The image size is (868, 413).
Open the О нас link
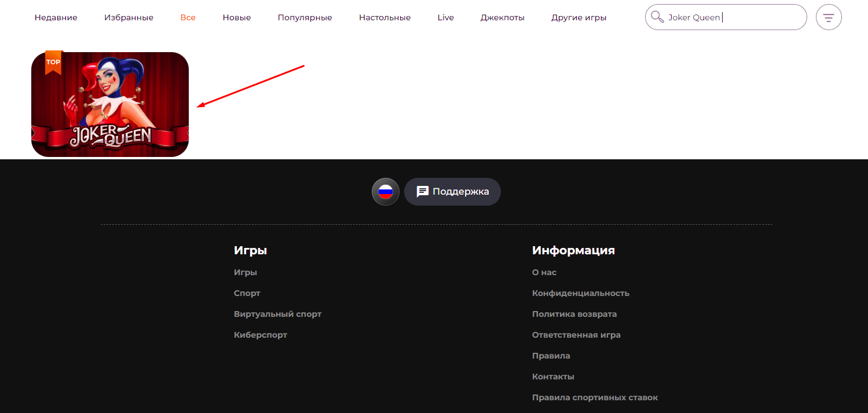(544, 272)
